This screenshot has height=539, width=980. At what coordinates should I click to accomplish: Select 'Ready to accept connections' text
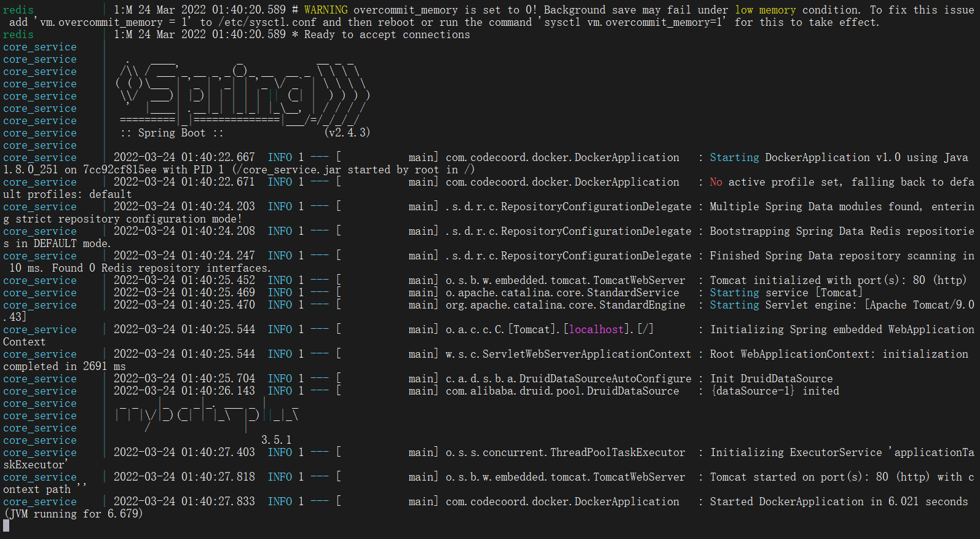[387, 34]
